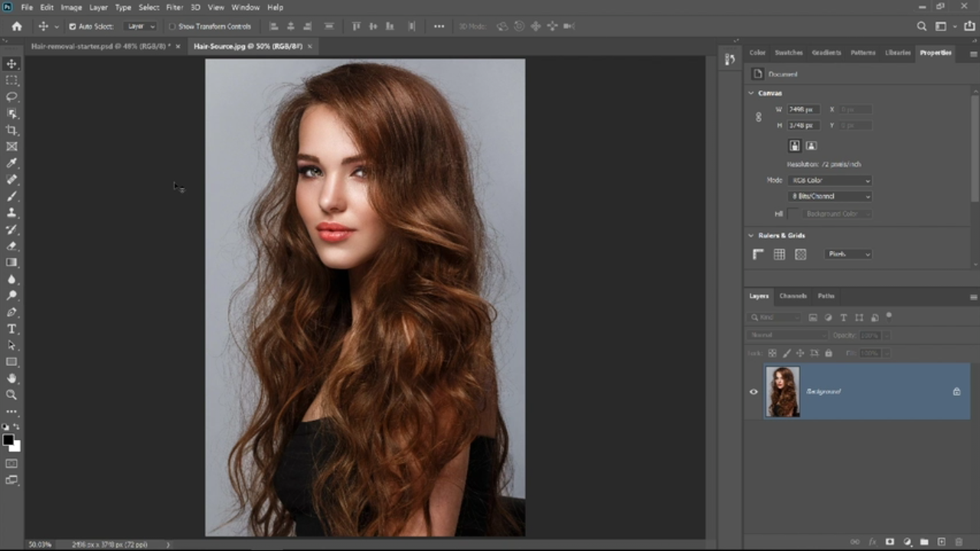Click the foreground color swatch
The width and height of the screenshot is (980, 551).
point(8,440)
